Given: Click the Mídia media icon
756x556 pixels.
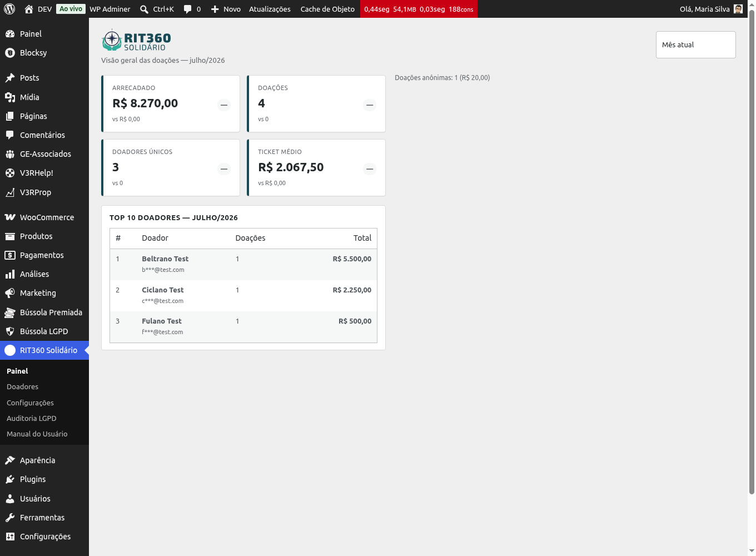Looking at the screenshot, I should pyautogui.click(x=10, y=97).
